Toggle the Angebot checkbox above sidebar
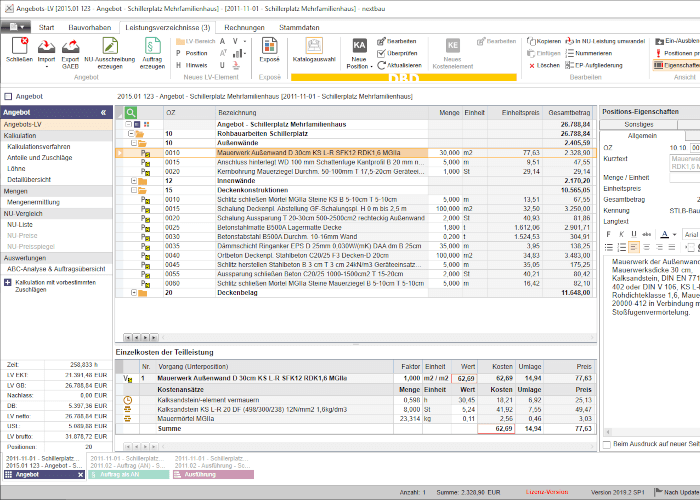This screenshot has width=700, height=500. pos(8,96)
